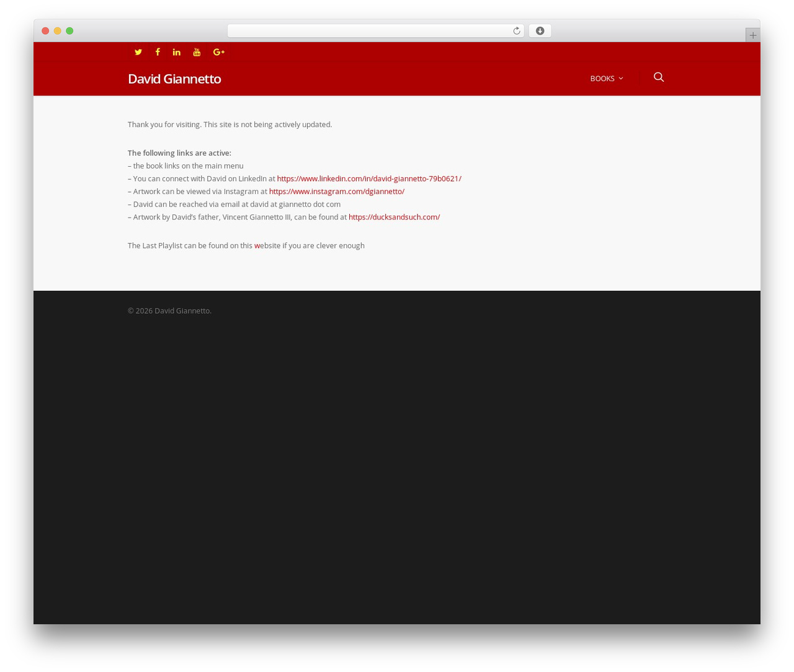Click the red close window button

point(45,31)
